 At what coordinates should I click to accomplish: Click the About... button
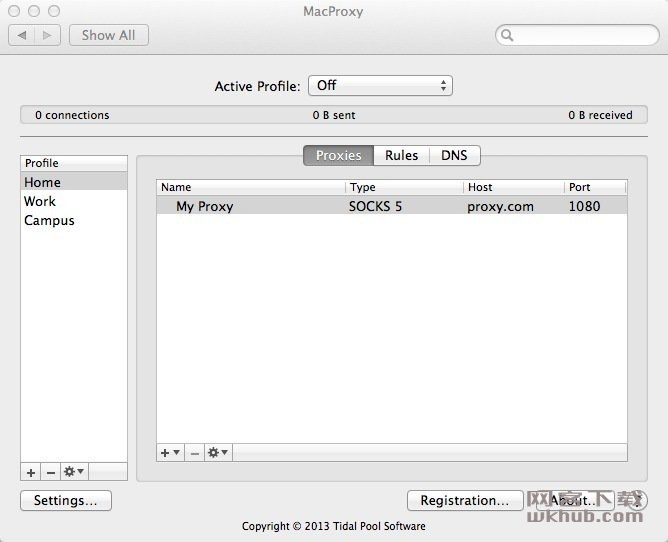click(x=575, y=500)
